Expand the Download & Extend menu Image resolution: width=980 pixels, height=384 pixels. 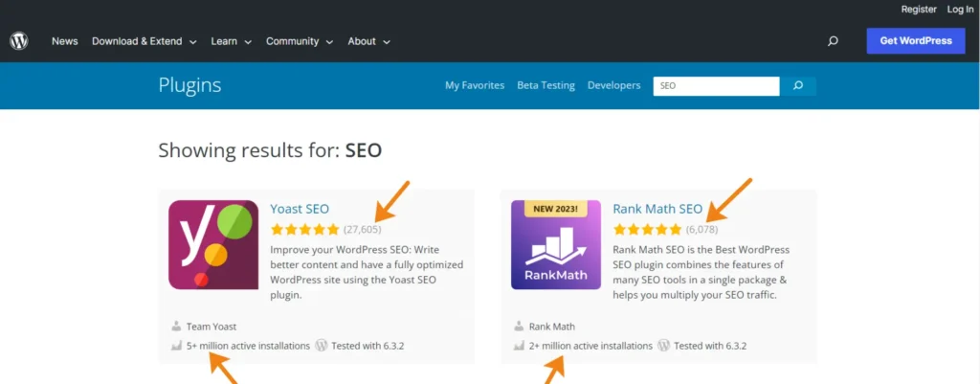tap(145, 41)
